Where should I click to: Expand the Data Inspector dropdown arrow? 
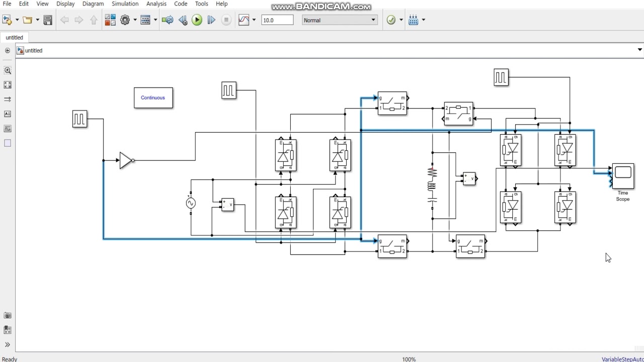(x=254, y=20)
